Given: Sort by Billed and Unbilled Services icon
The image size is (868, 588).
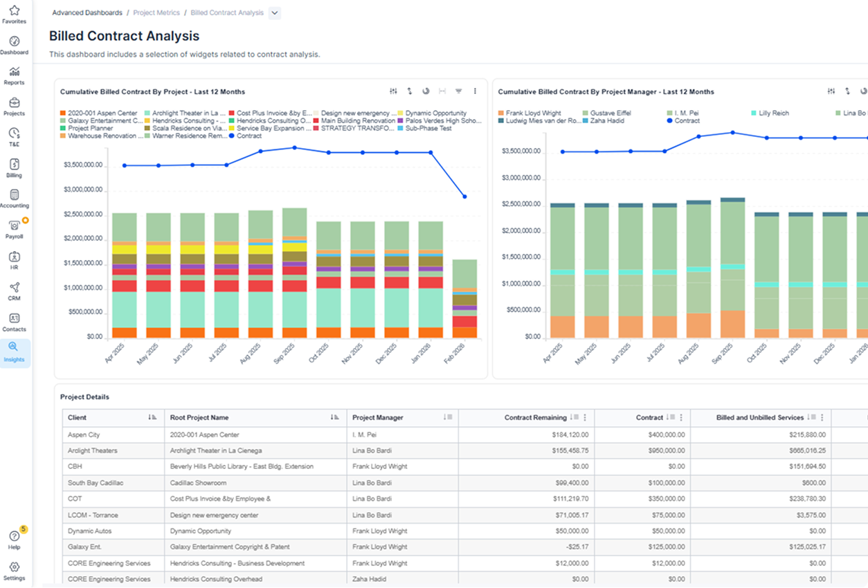Looking at the screenshot, I should coord(811,417).
